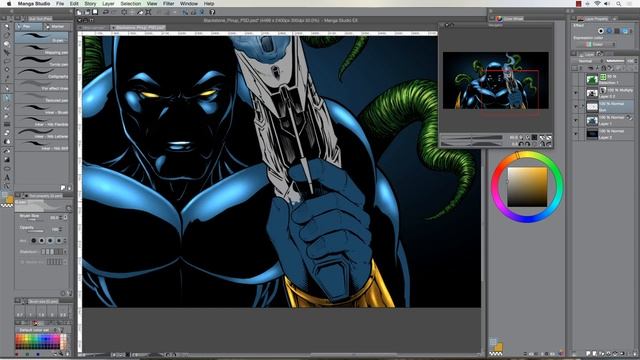The width and height of the screenshot is (640, 360).
Task: Click the Tone effect icon in Layer Property
Action: coord(609,31)
